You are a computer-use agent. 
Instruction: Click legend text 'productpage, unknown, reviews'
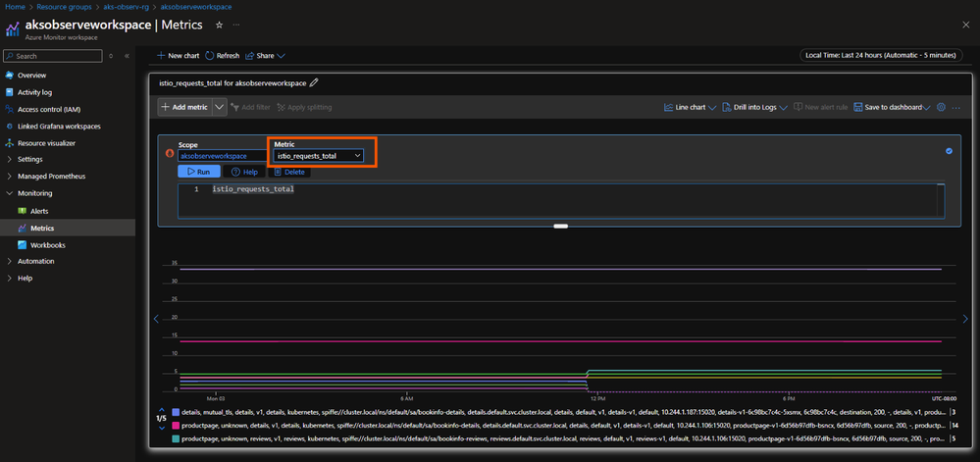[563, 439]
